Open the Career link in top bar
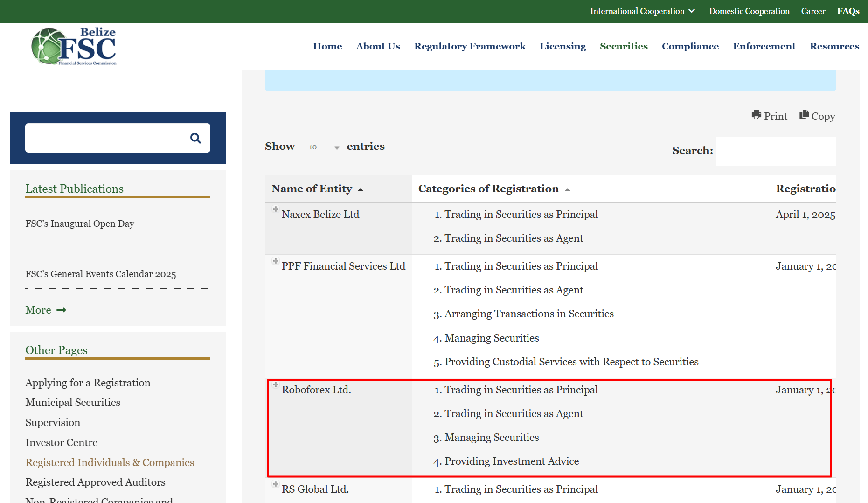This screenshot has width=868, height=503. [x=813, y=11]
